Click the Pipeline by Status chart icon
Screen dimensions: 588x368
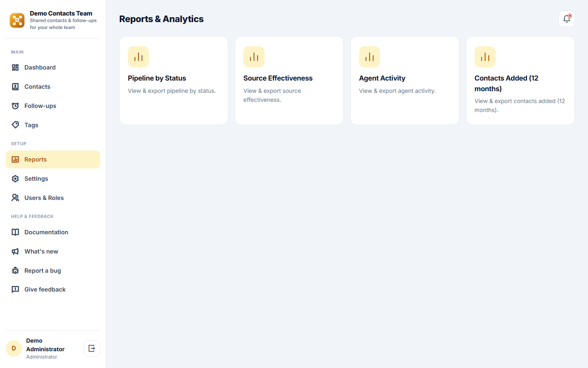point(138,57)
